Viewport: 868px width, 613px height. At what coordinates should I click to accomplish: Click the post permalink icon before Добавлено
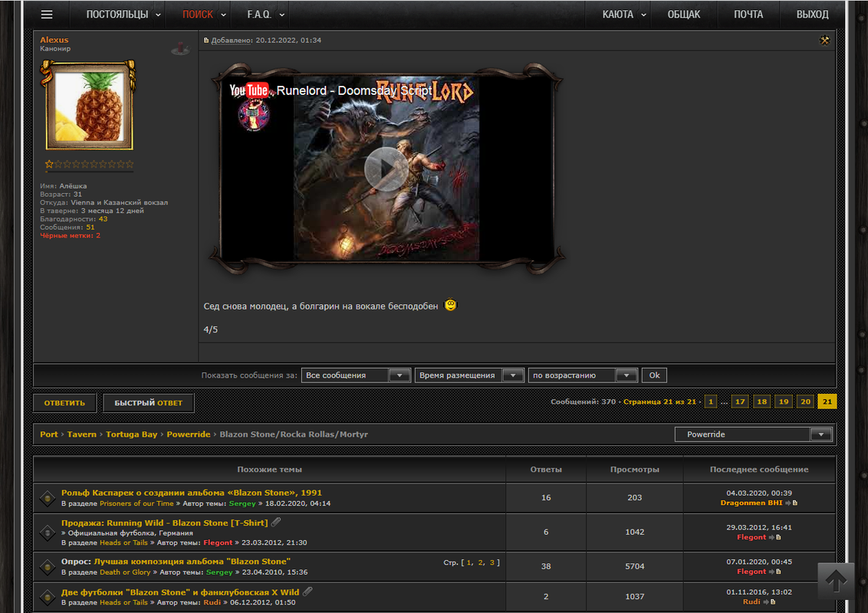pyautogui.click(x=206, y=41)
